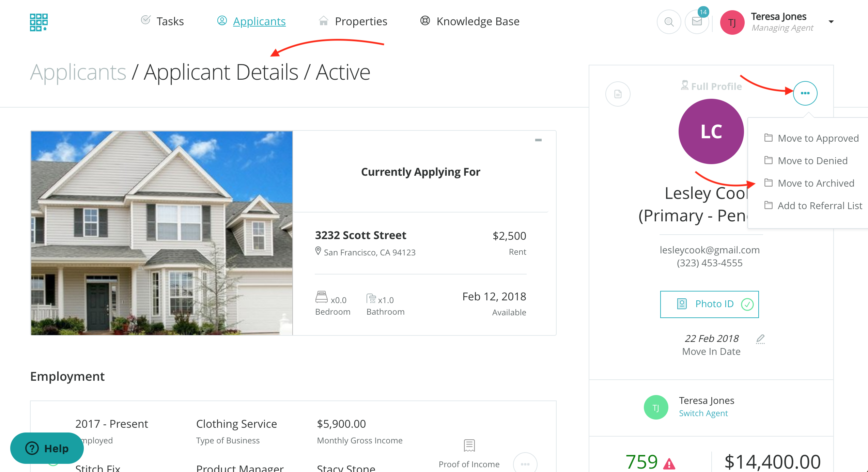The image size is (868, 472).
Task: Expand the Teresa Jones account dropdown arrow
Action: pos(831,22)
